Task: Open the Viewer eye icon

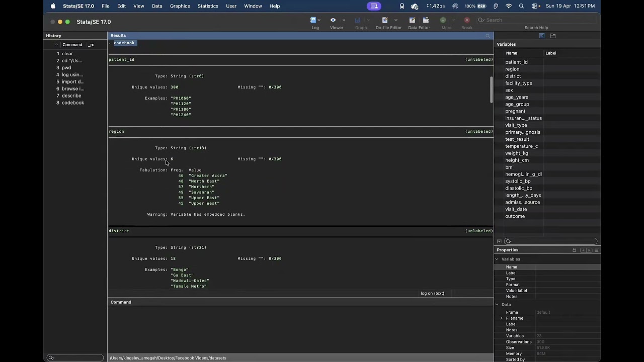Action: (333, 20)
